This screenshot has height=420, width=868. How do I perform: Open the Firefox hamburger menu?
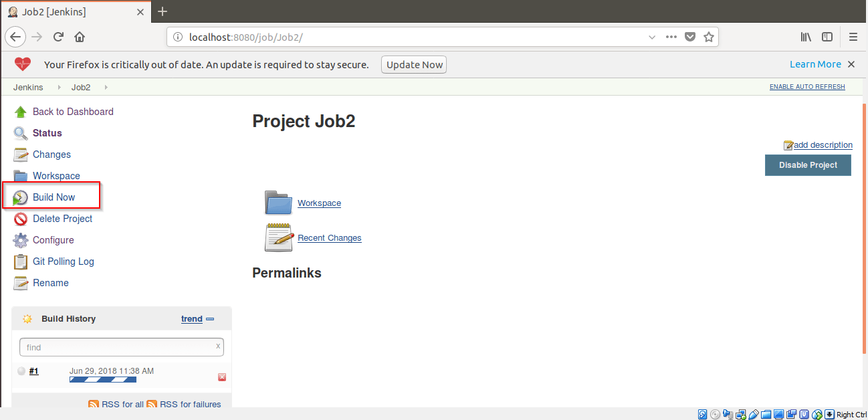click(853, 37)
